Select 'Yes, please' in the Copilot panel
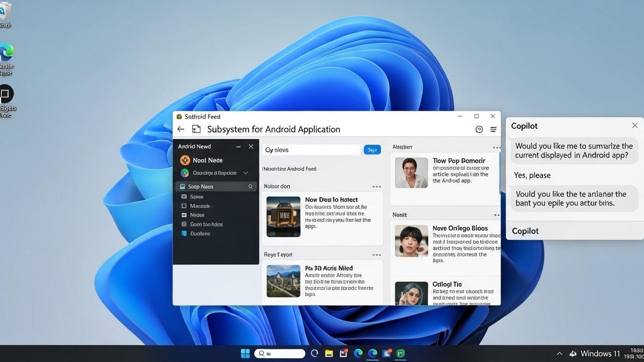 point(532,175)
